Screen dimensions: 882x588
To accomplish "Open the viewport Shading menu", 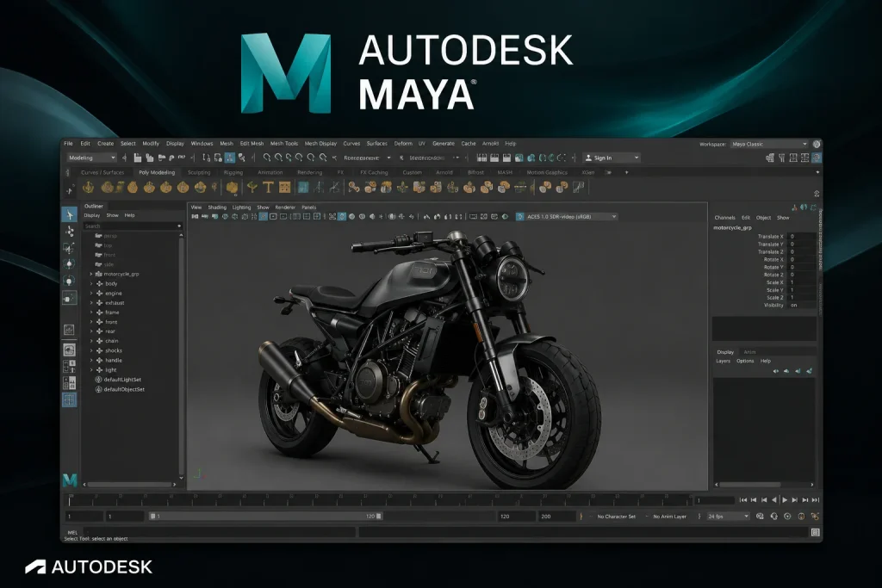I will pyautogui.click(x=217, y=207).
